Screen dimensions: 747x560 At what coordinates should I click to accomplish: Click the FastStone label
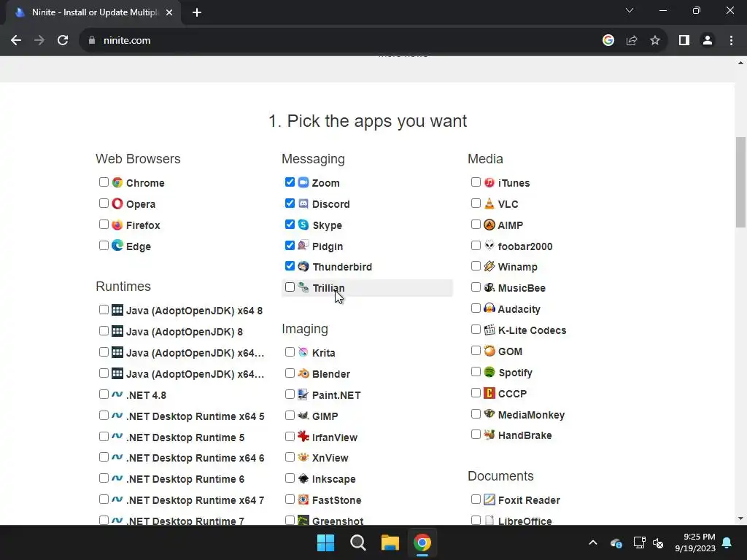pos(336,500)
